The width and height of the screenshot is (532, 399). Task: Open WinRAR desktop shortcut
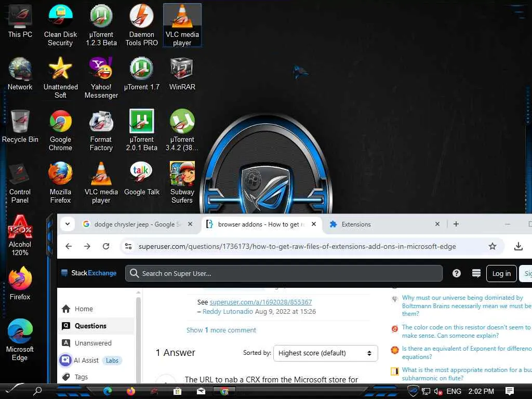182,75
